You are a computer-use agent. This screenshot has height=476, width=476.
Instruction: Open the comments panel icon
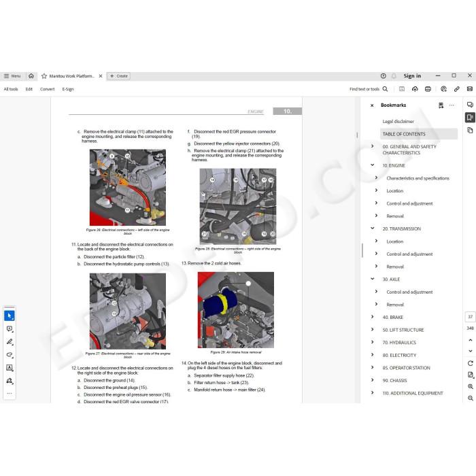point(470,105)
